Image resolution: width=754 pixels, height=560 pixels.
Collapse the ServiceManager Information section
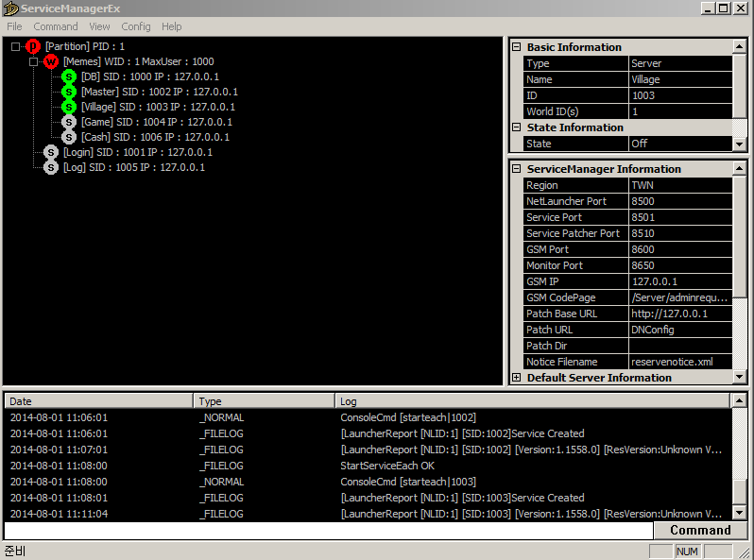(517, 169)
